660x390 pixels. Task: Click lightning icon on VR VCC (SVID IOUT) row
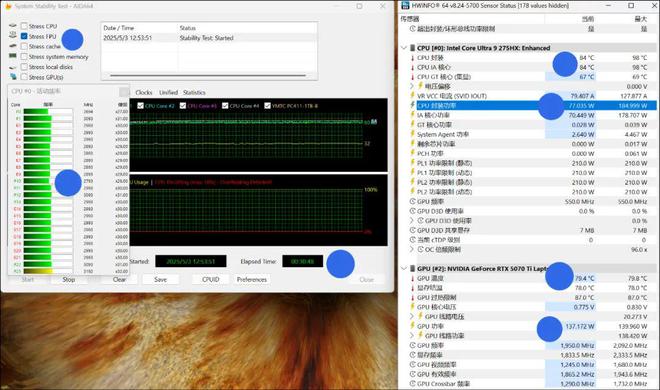pos(412,96)
